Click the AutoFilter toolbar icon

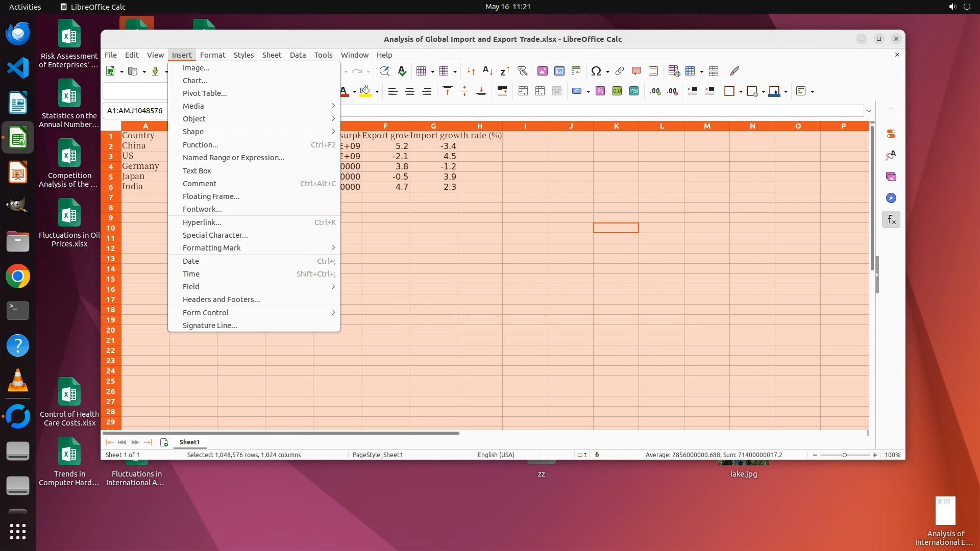coord(522,71)
